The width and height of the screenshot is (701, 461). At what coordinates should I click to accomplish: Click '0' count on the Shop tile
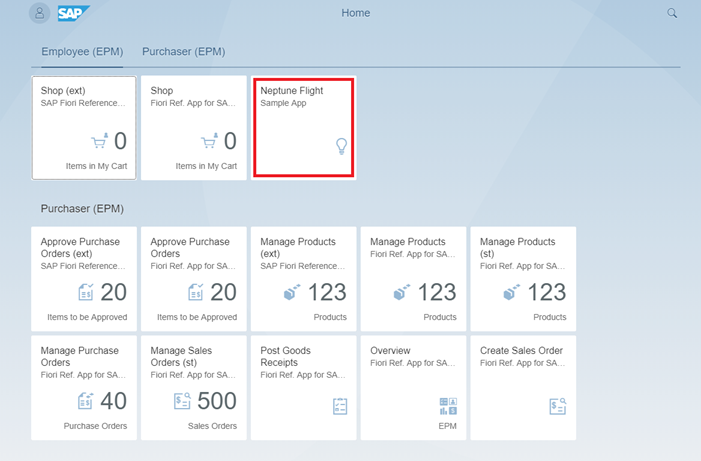click(x=230, y=141)
